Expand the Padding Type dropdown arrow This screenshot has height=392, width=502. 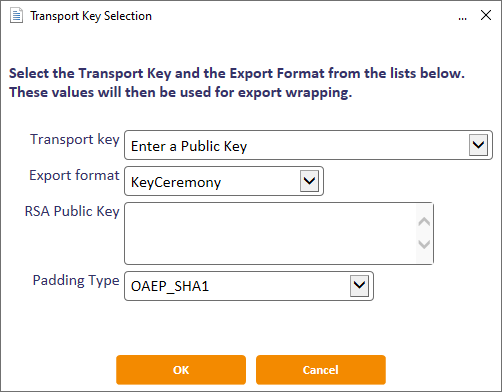pyautogui.click(x=359, y=286)
